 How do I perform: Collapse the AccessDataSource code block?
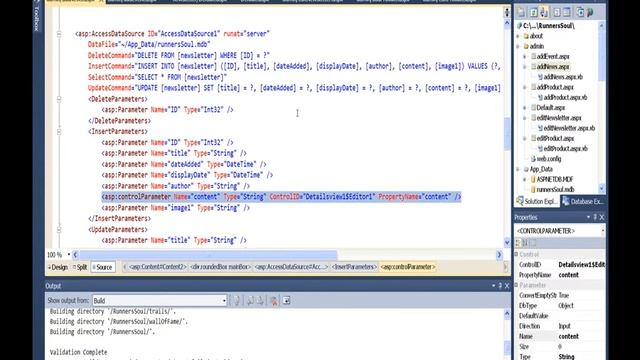click(x=59, y=34)
